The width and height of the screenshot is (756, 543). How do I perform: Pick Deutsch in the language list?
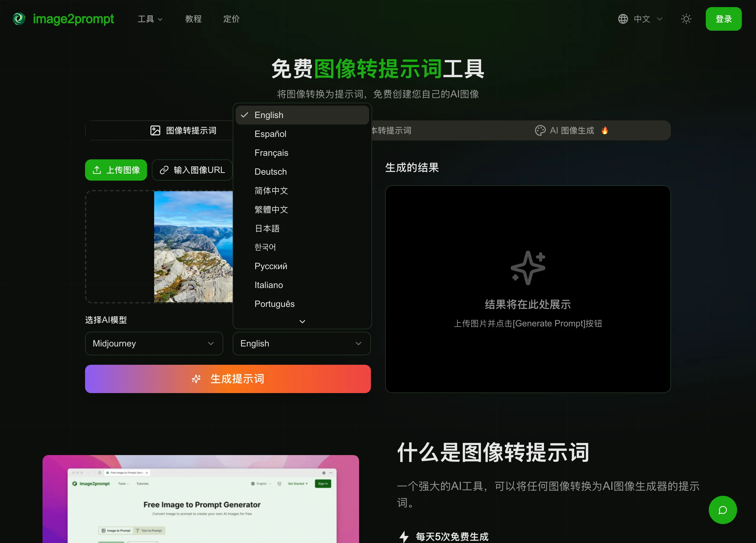tap(302, 171)
